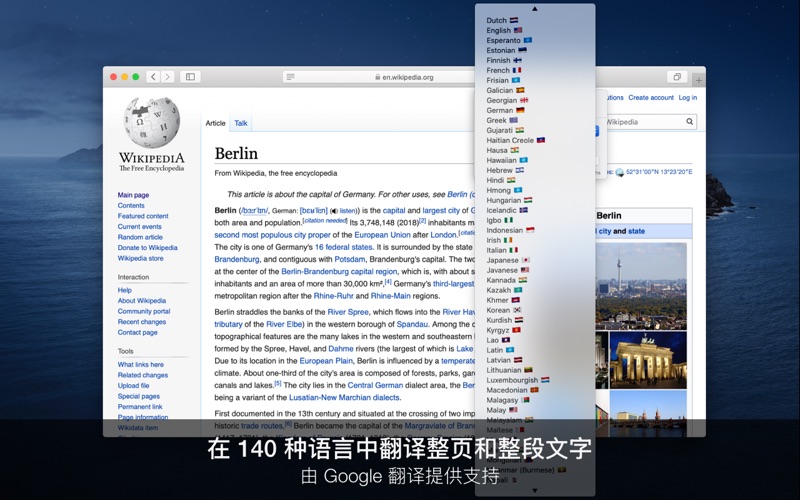Open the Berlin TV tower skyline photo
The height and width of the screenshot is (500, 800).
click(x=641, y=286)
